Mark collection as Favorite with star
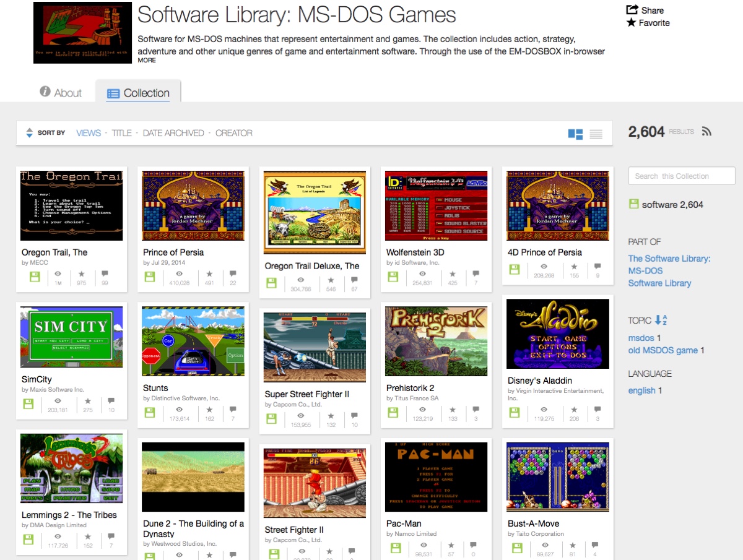The height and width of the screenshot is (560, 743). [632, 23]
